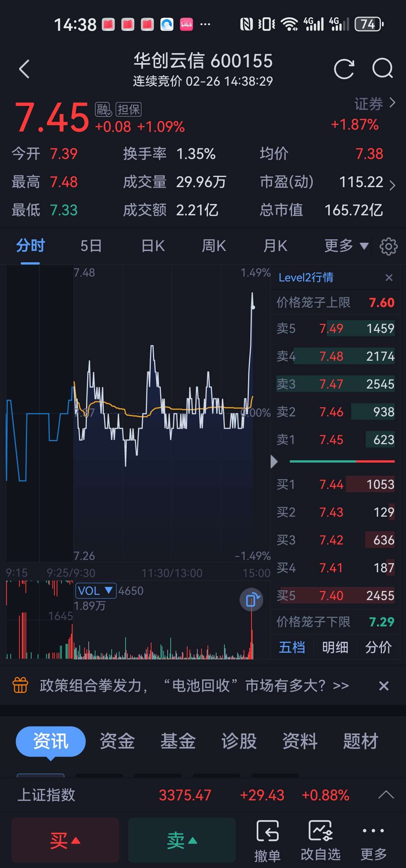Switch to 分价 price distribution tab
This screenshot has height=868, width=406.
[379, 647]
